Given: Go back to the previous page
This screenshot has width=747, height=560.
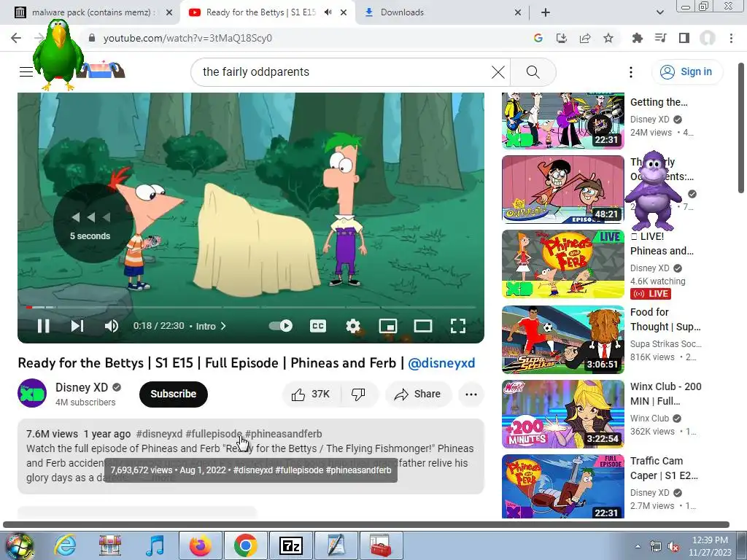Looking at the screenshot, I should [16, 38].
